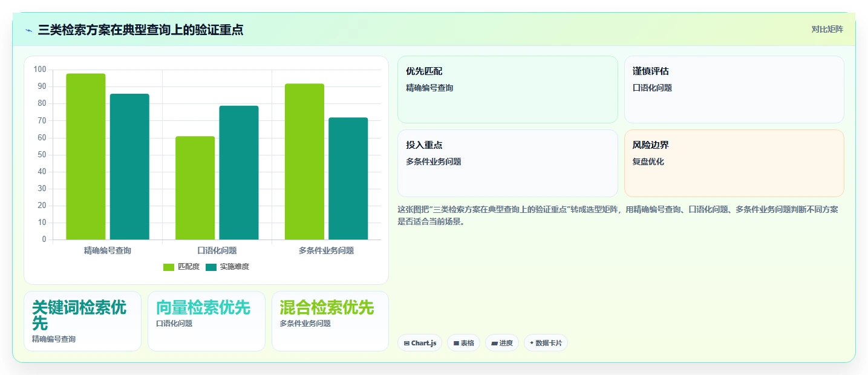This screenshot has width=868, height=375.
Task: Open the 优先匹配 matrix card
Action: (507, 90)
